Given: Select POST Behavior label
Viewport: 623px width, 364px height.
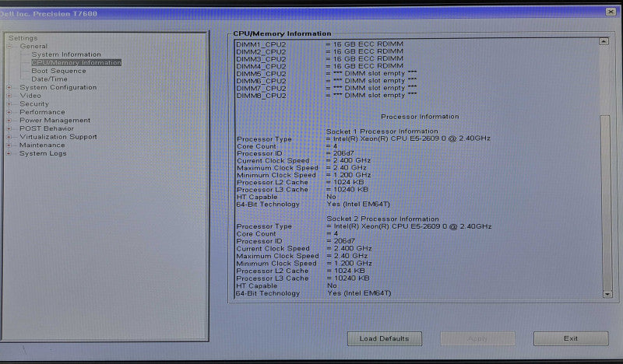Looking at the screenshot, I should click(x=47, y=128).
